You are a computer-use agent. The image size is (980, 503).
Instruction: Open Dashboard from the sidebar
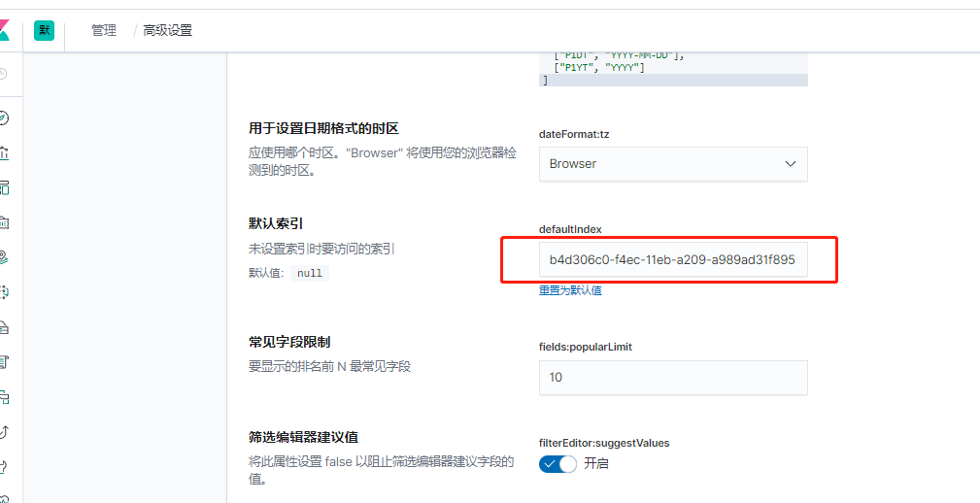coord(4,188)
